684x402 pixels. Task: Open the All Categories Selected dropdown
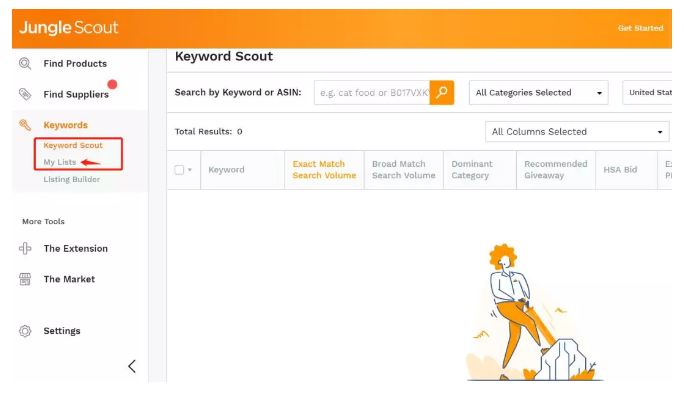(x=538, y=92)
